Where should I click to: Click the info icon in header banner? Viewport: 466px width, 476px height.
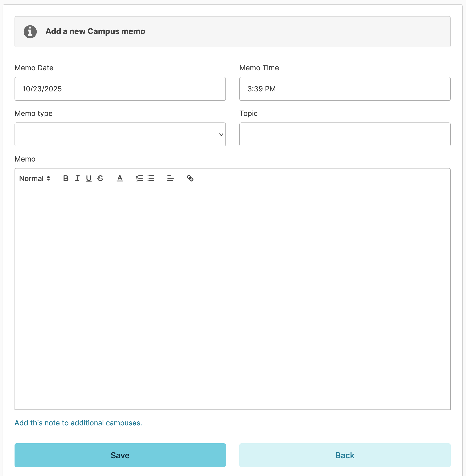coord(30,32)
